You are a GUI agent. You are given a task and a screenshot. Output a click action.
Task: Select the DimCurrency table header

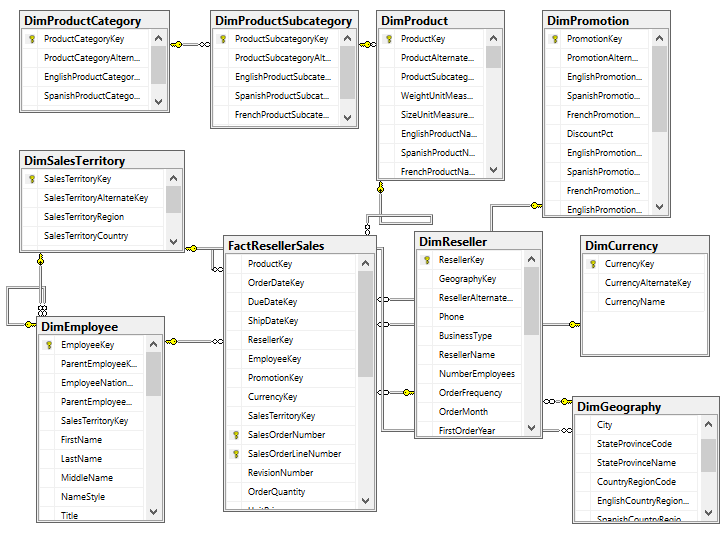coord(644,246)
